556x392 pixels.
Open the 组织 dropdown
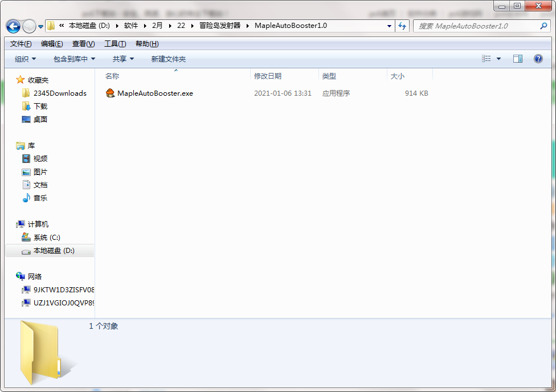pyautogui.click(x=25, y=59)
